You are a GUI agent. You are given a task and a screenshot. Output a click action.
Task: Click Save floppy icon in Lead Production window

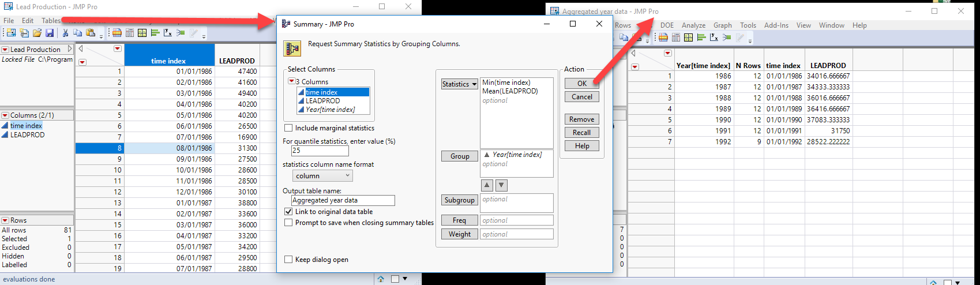(x=50, y=33)
